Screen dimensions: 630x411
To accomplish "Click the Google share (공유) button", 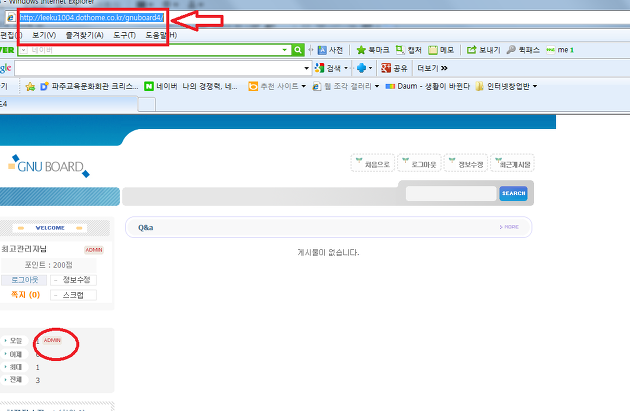I will (x=394, y=68).
